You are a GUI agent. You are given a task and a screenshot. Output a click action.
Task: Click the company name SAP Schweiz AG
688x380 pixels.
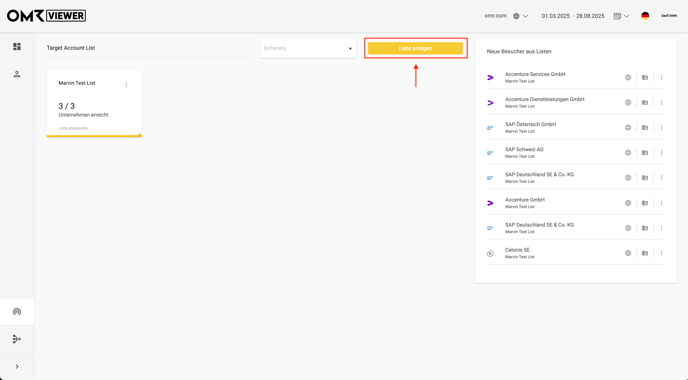click(x=524, y=149)
